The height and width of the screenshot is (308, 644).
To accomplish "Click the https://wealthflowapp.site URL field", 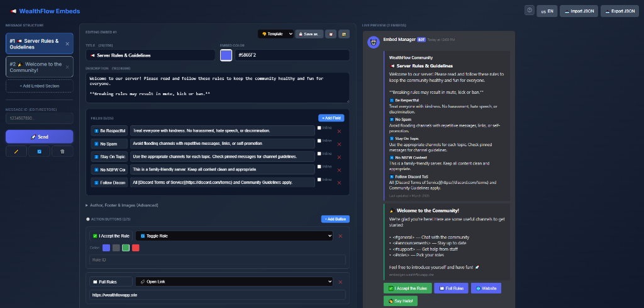I will (218, 295).
